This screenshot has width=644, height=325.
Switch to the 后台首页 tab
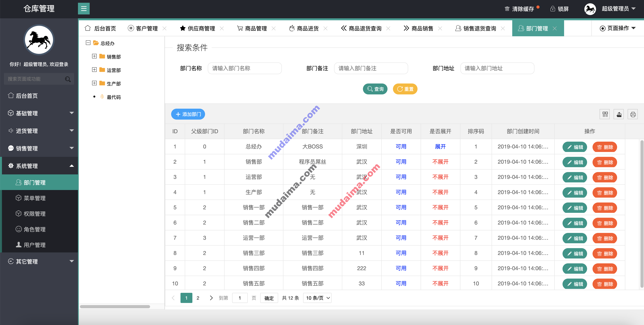coord(101,28)
